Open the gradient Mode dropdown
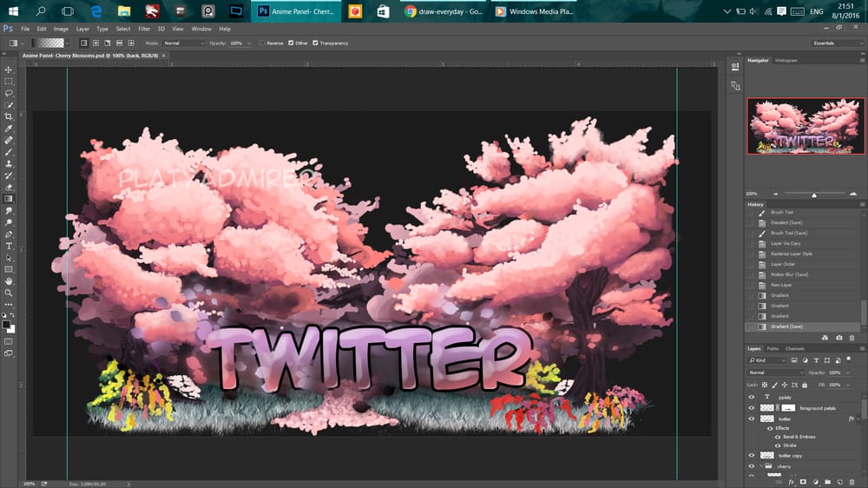 click(x=183, y=43)
